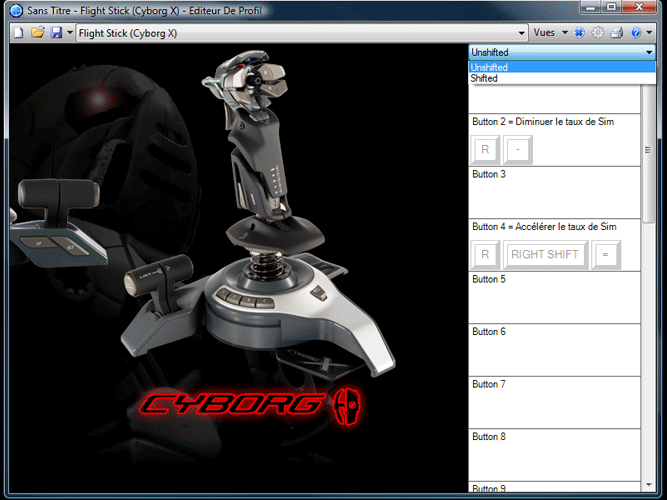Select Button 4 Accélérer le taux de Sim
The height and width of the screenshot is (500, 667).
[x=555, y=245]
